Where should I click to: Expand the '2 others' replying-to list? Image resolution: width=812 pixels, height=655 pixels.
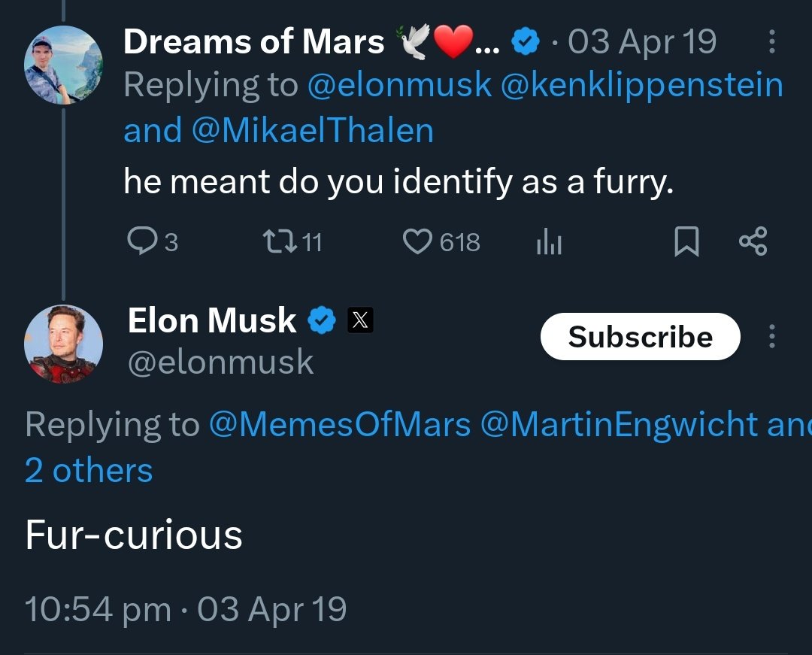pos(89,471)
